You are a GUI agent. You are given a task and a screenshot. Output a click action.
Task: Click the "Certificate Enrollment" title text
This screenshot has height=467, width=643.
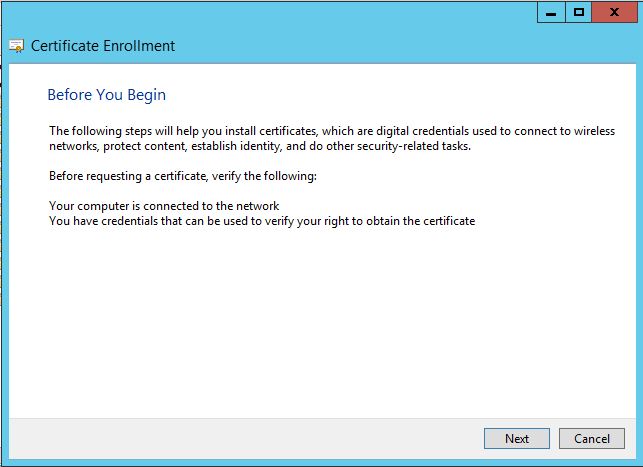pos(103,46)
